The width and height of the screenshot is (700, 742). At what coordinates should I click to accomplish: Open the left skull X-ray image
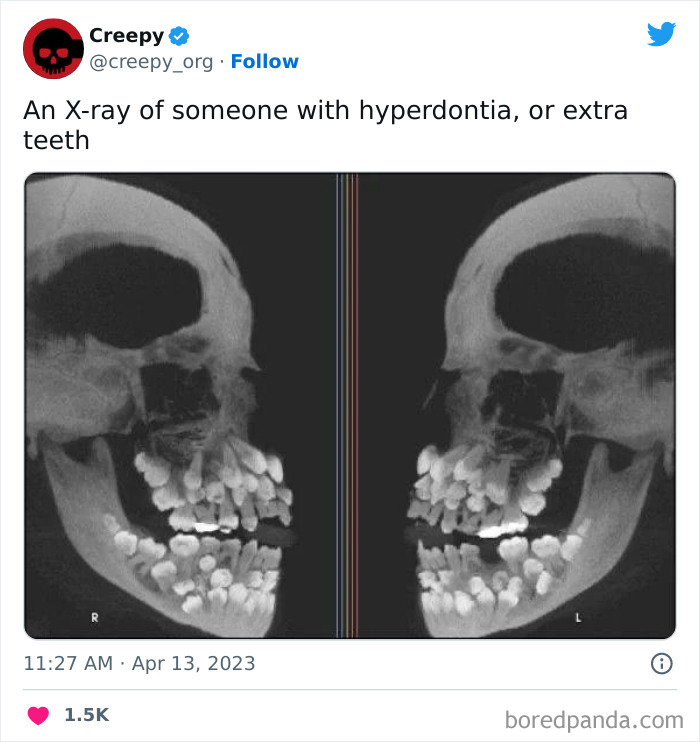point(180,405)
